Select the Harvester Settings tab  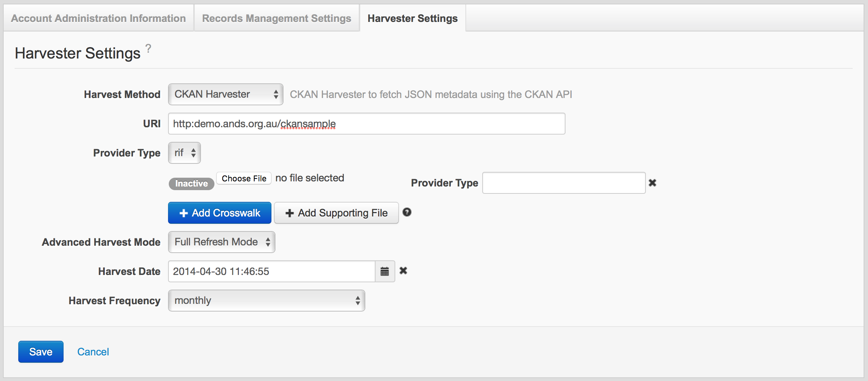412,18
